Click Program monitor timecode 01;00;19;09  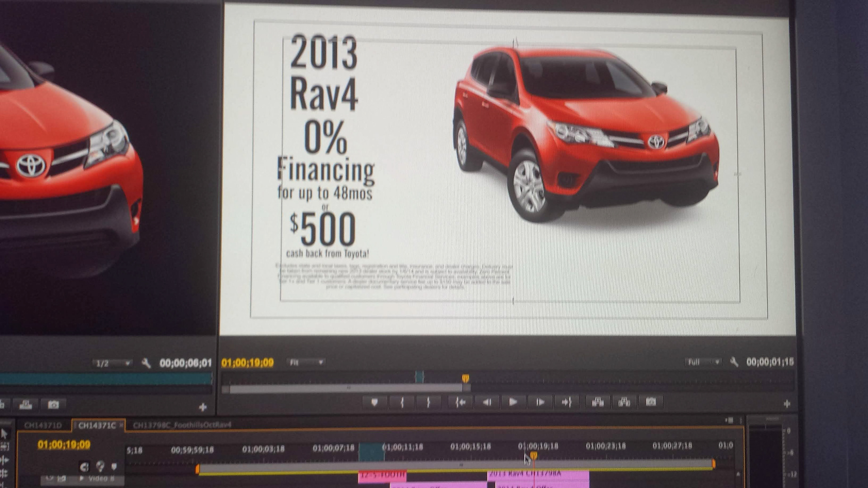coord(247,362)
